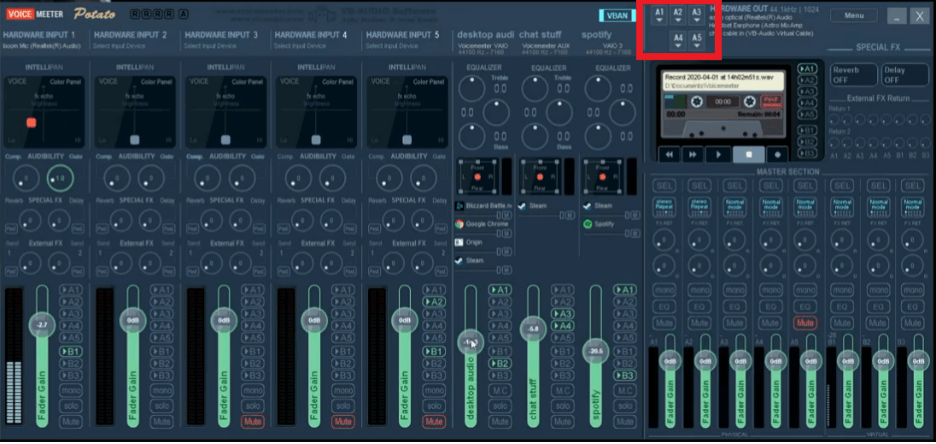
Task: Enable solo on Hardware Input 2
Action: (x=161, y=406)
